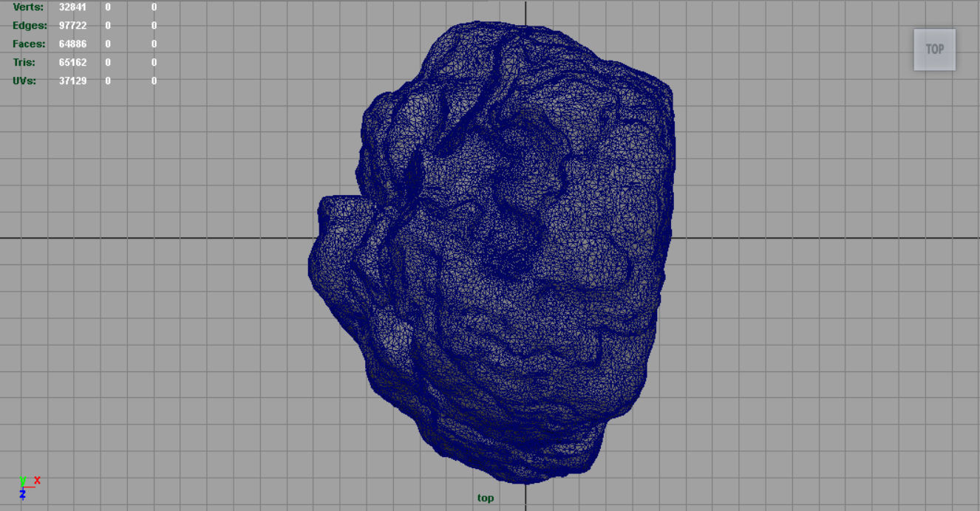Click the TOP view cube face
980x511 pixels.
click(x=934, y=49)
